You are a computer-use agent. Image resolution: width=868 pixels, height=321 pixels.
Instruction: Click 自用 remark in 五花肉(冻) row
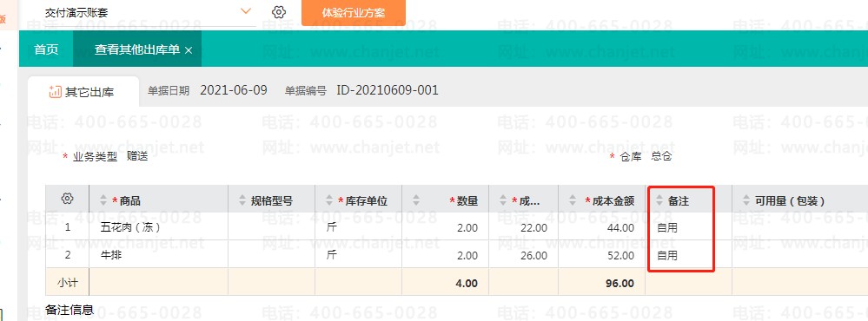667,227
